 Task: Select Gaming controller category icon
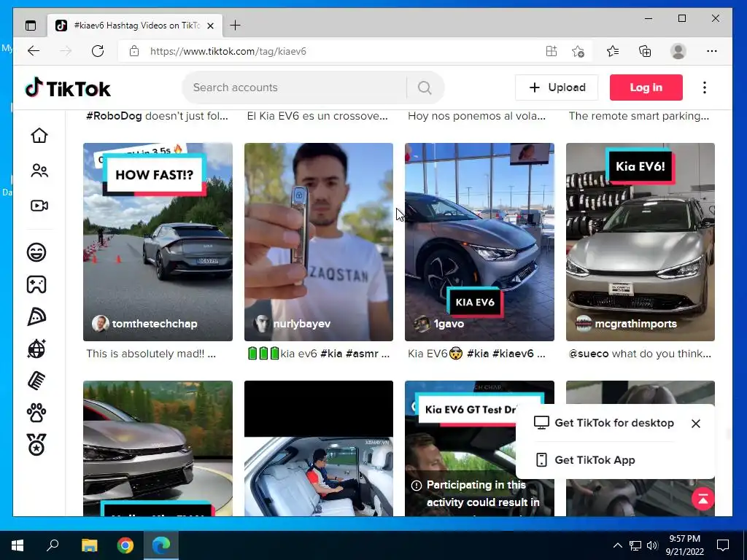36,285
